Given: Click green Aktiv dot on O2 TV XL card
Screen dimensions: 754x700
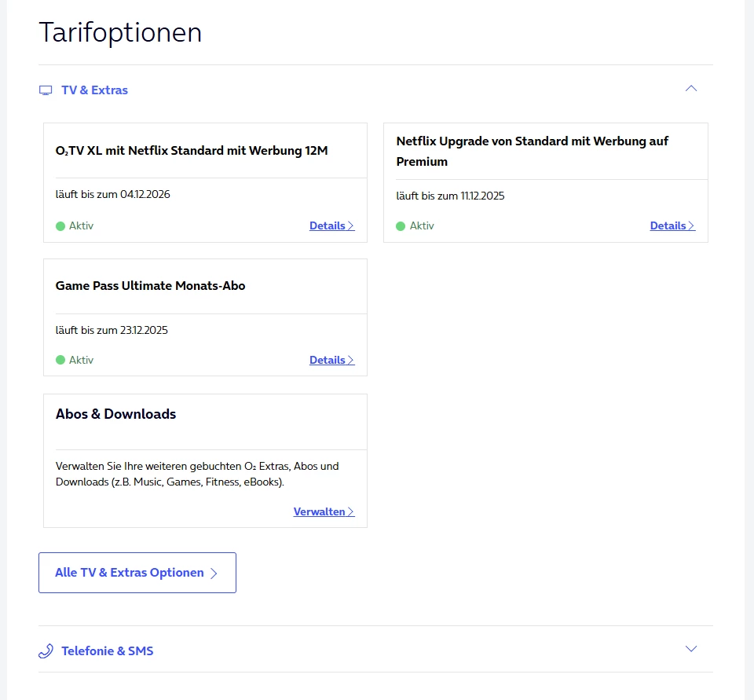Looking at the screenshot, I should [x=60, y=226].
